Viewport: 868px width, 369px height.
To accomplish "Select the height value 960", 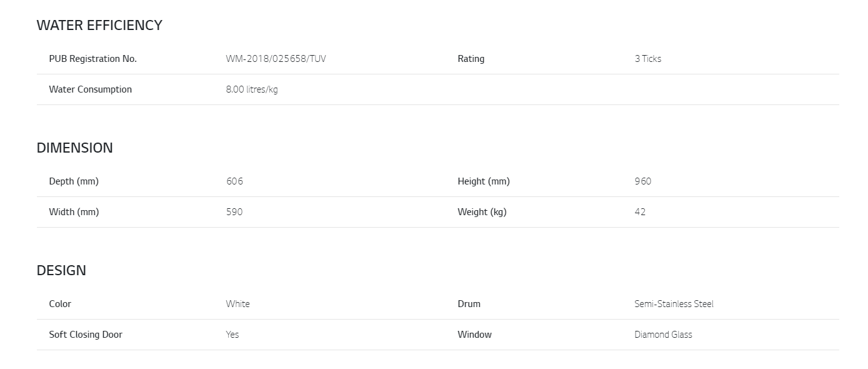I will tap(642, 181).
